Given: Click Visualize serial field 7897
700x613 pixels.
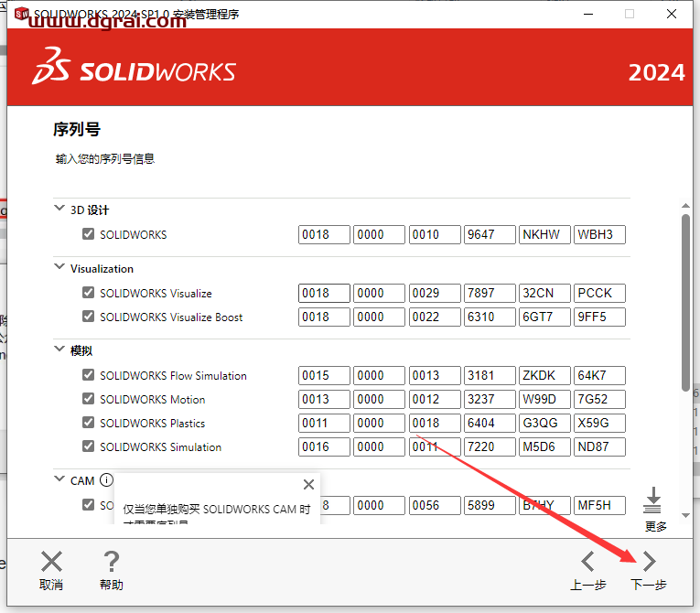Looking at the screenshot, I should click(x=490, y=294).
